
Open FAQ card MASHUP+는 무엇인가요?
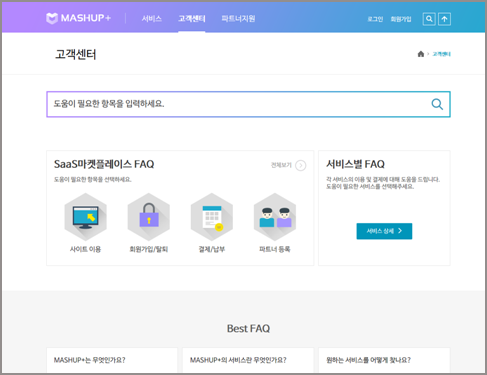coord(112,360)
